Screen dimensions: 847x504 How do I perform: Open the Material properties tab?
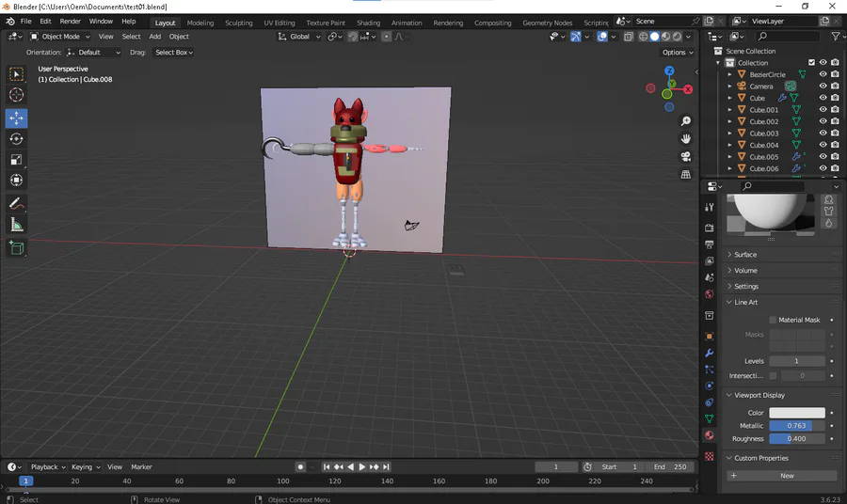[x=710, y=435]
